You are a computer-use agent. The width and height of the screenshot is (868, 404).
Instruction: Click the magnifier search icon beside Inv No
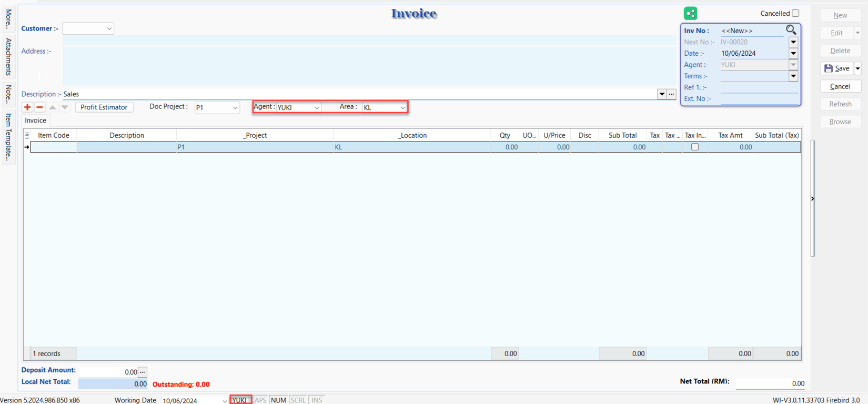(x=791, y=30)
